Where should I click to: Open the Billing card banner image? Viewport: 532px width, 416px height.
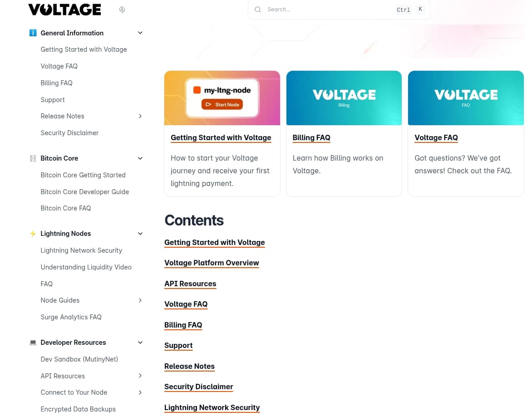[344, 98]
